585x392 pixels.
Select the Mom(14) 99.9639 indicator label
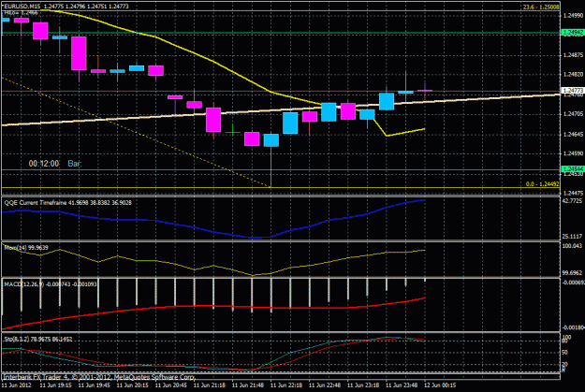26,248
